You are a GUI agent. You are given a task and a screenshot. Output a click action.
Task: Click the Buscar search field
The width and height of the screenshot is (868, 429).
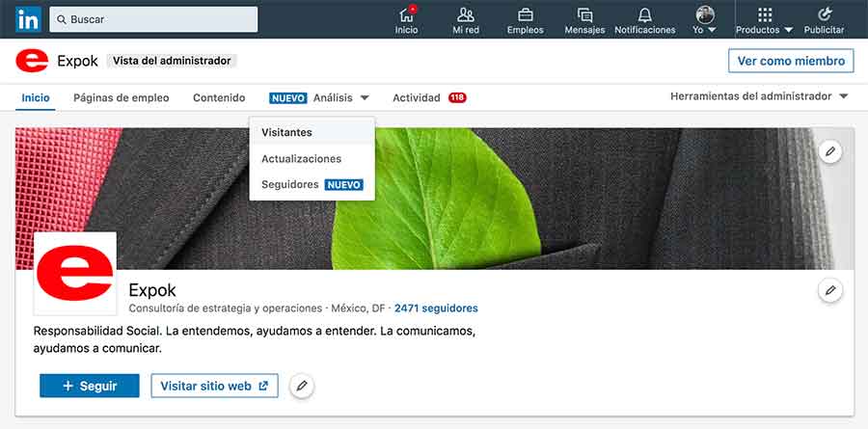[154, 19]
